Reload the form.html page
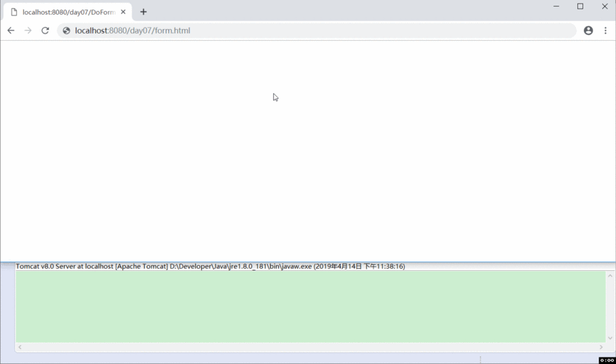The width and height of the screenshot is (616, 364). point(45,31)
